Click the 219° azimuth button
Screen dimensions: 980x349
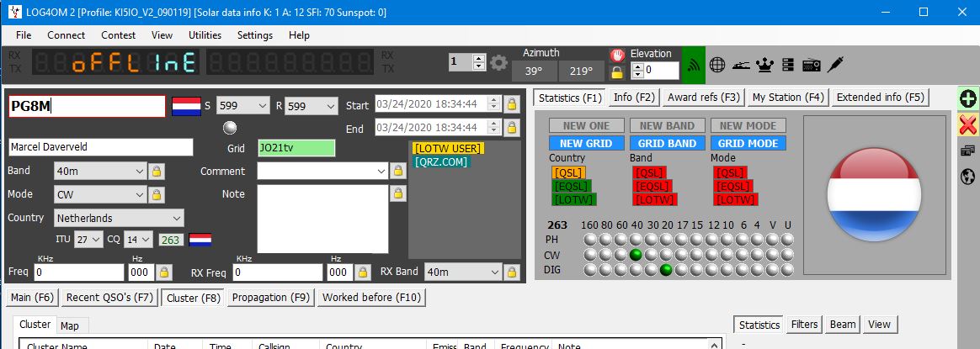581,71
